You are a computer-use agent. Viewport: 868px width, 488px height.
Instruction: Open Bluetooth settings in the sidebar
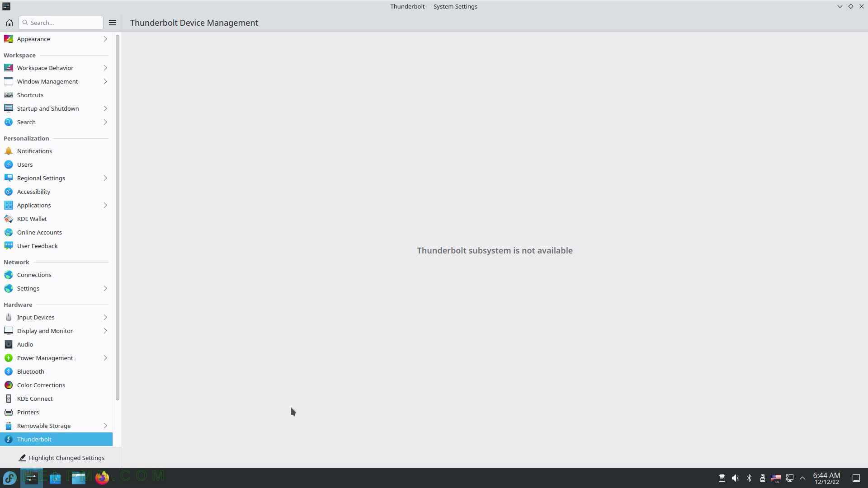point(56,371)
